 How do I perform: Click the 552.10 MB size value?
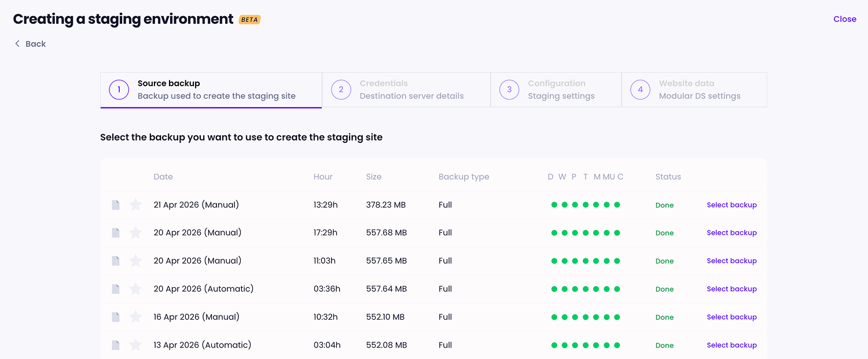pyautogui.click(x=385, y=317)
